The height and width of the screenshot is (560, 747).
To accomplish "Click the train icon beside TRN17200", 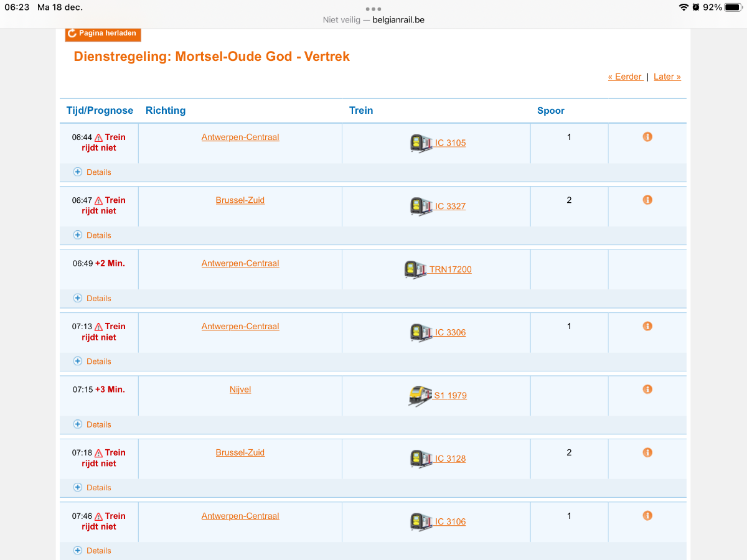I will [x=415, y=269].
